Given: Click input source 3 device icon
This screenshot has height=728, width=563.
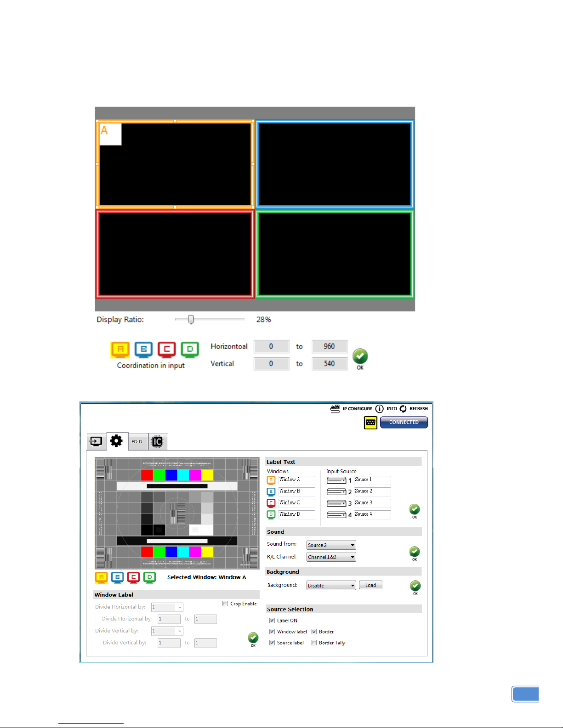Looking at the screenshot, I should tap(336, 503).
